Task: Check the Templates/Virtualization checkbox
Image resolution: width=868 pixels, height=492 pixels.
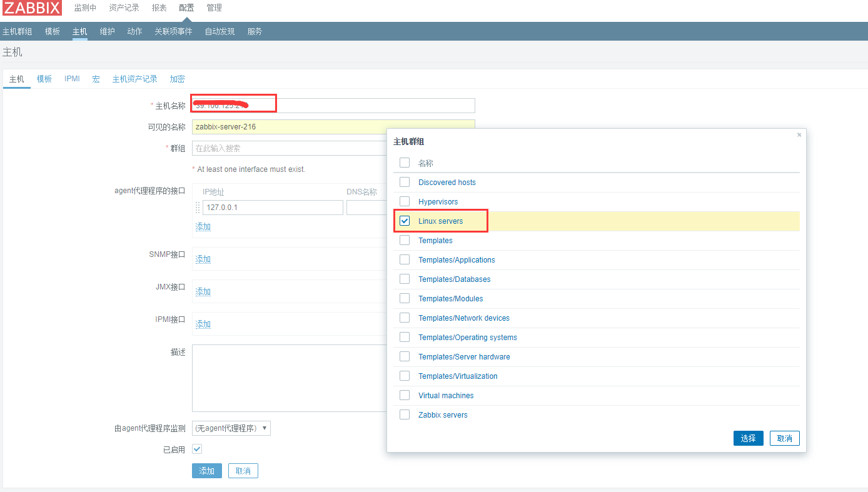Action: (x=405, y=376)
